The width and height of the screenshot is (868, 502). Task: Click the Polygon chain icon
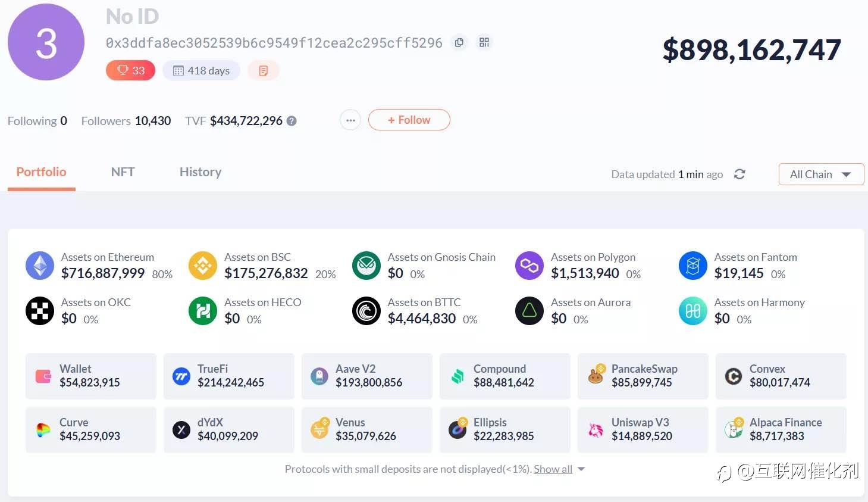tap(529, 266)
